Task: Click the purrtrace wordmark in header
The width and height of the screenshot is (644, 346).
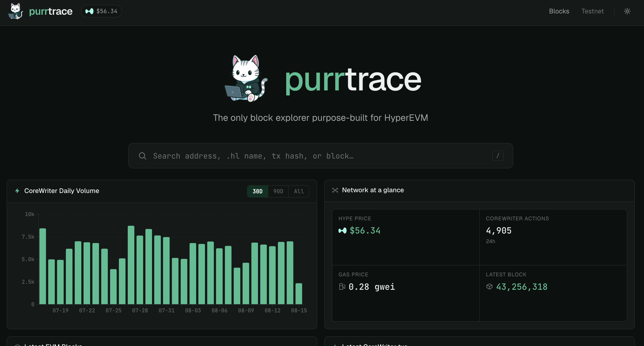Action: pyautogui.click(x=51, y=11)
